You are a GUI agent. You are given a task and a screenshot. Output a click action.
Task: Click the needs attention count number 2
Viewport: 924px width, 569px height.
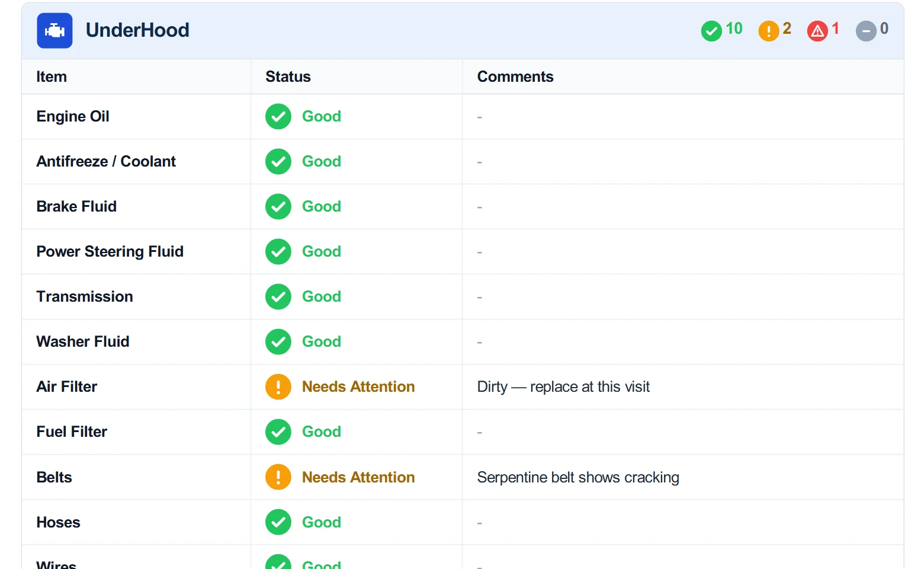(x=787, y=28)
